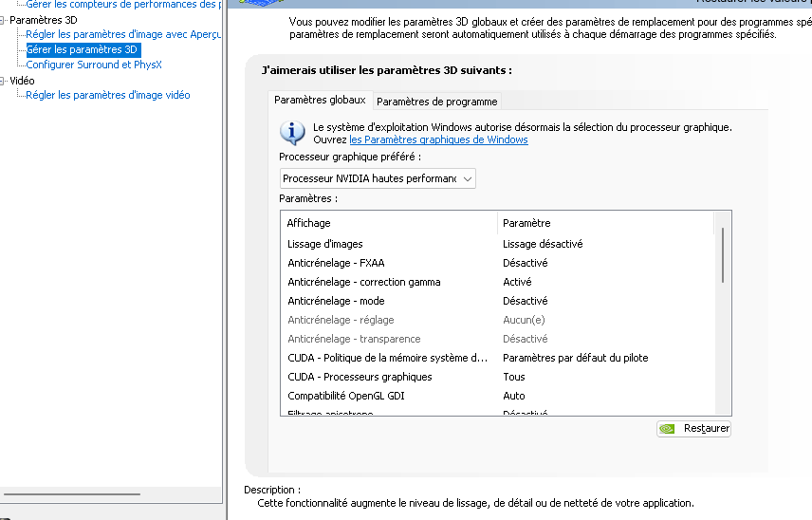Select the Anticrénelage - FXAA row

pos(497,263)
